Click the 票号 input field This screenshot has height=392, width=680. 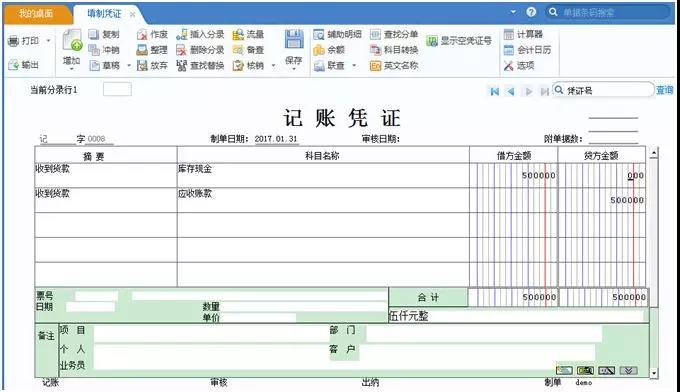[x=96, y=296]
